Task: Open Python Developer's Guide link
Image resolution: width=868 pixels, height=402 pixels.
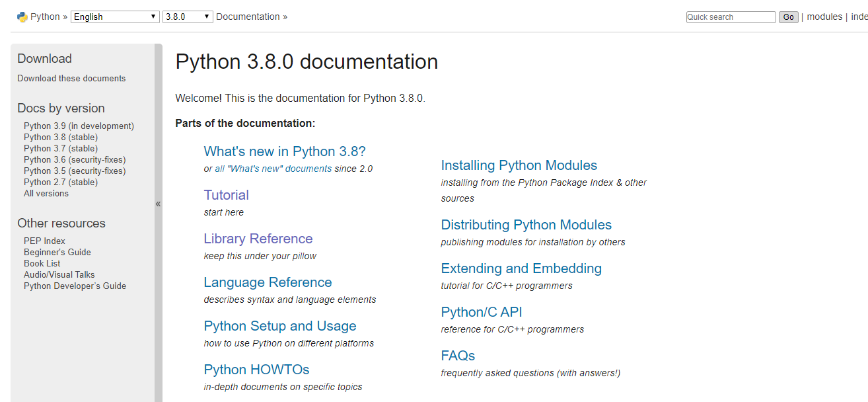Action: point(75,286)
